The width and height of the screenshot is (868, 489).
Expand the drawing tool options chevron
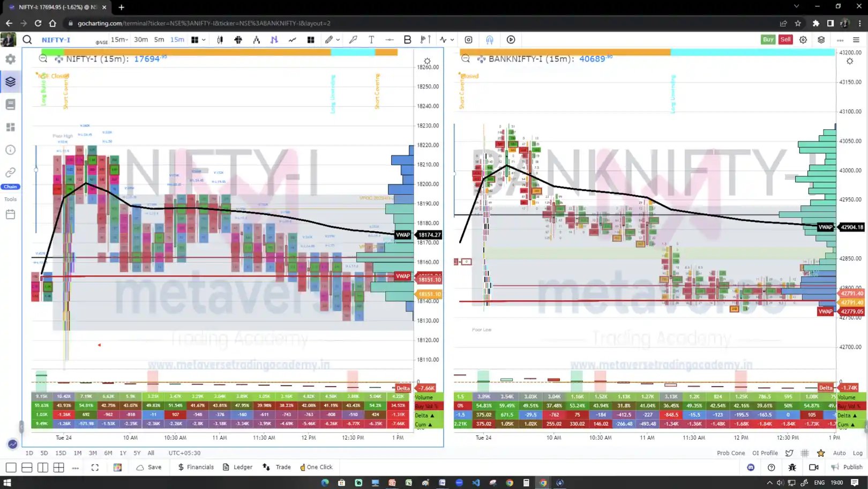coord(338,40)
